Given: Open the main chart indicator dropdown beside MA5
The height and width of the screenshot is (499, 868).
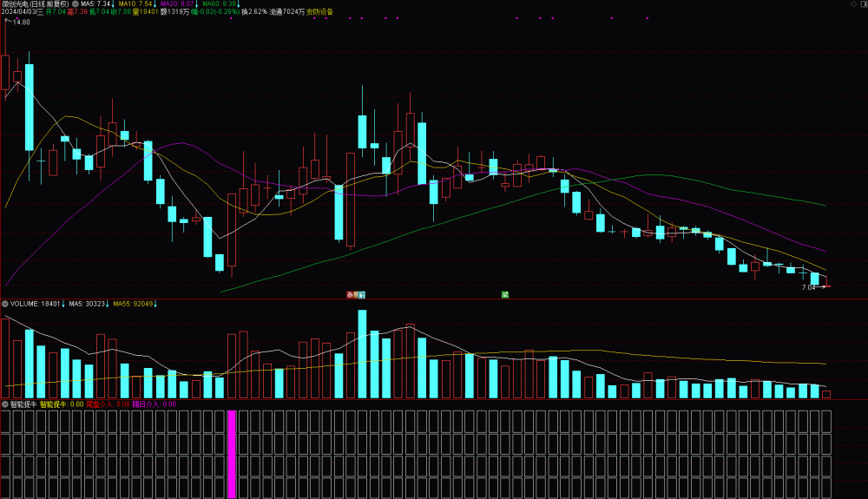Looking at the screenshot, I should (76, 3).
